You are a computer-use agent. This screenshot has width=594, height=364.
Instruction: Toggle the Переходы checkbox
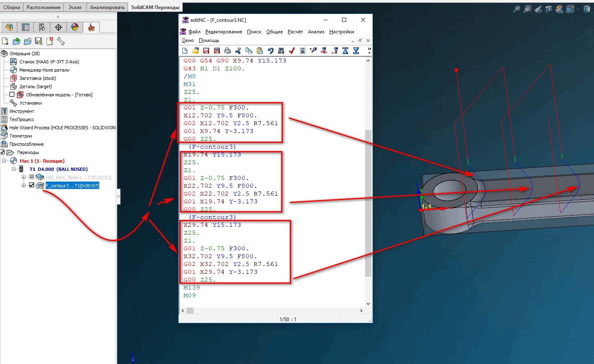point(3,152)
